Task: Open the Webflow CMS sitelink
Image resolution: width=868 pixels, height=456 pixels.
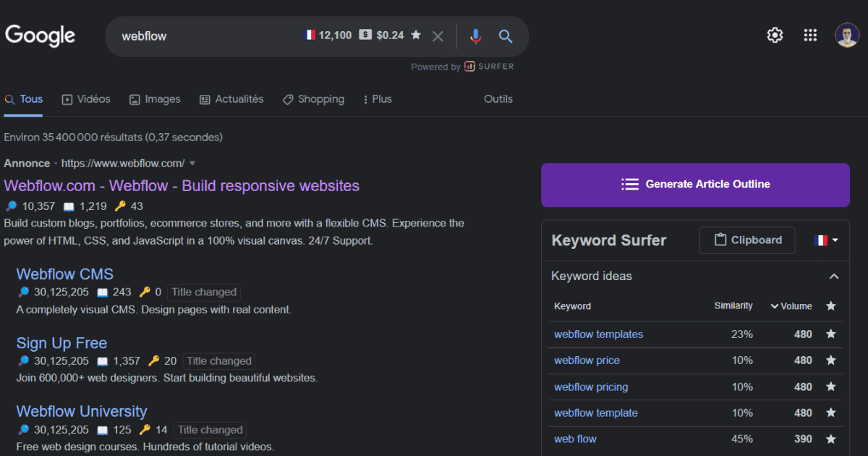Action: (65, 274)
